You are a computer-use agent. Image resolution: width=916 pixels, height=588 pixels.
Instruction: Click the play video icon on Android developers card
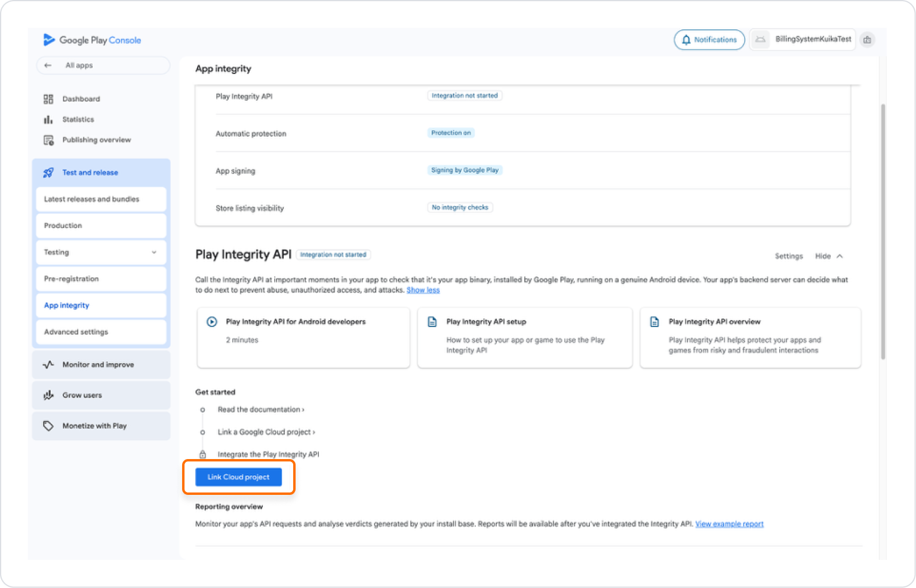coord(212,322)
